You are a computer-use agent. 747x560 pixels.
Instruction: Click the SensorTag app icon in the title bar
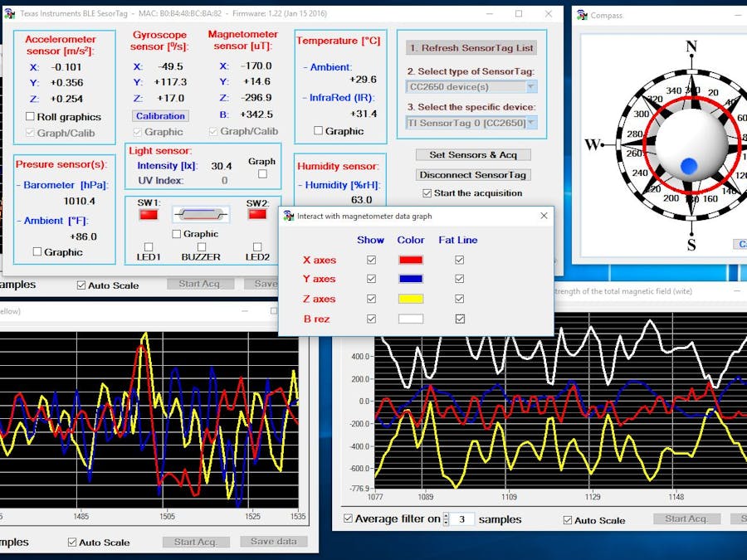coord(12,14)
